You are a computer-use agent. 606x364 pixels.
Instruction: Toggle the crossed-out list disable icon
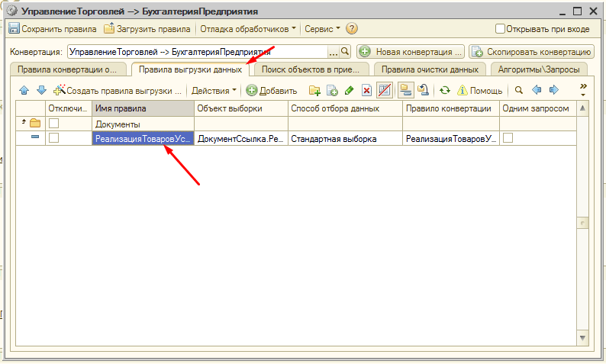(384, 90)
